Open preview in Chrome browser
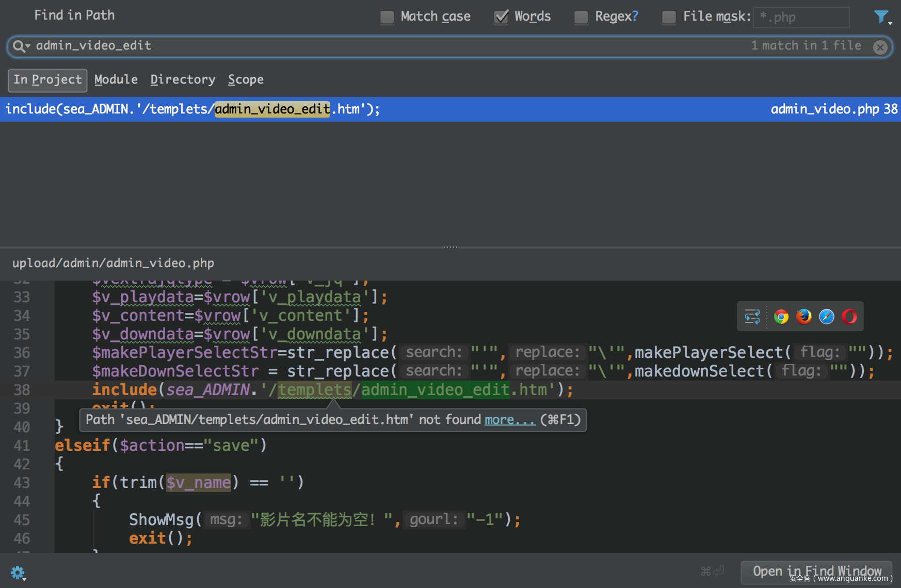Viewport: 901px width, 588px height. pos(781,316)
